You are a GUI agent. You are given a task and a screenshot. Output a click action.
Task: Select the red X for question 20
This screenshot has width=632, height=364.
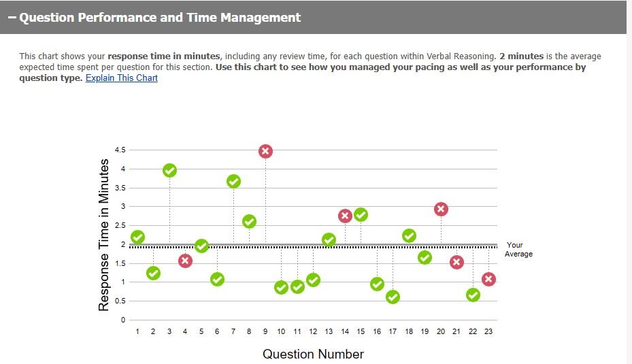(x=441, y=209)
